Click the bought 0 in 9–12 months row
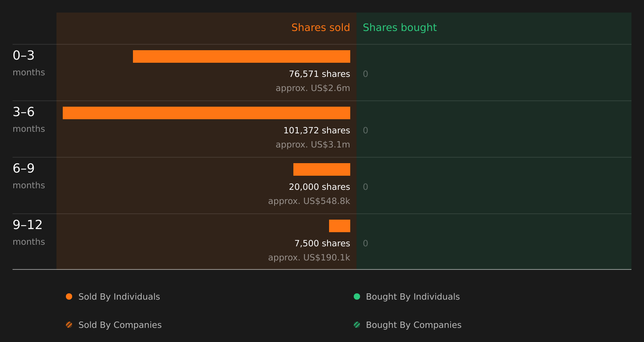 coord(366,244)
